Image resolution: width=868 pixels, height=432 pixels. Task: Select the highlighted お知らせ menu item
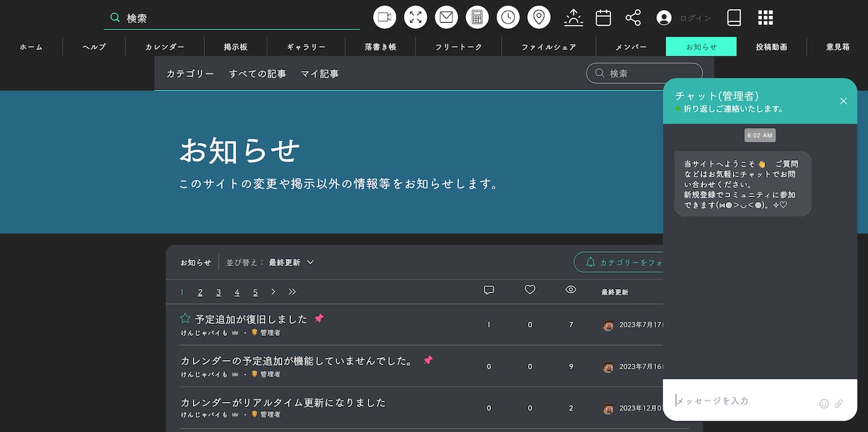(701, 47)
